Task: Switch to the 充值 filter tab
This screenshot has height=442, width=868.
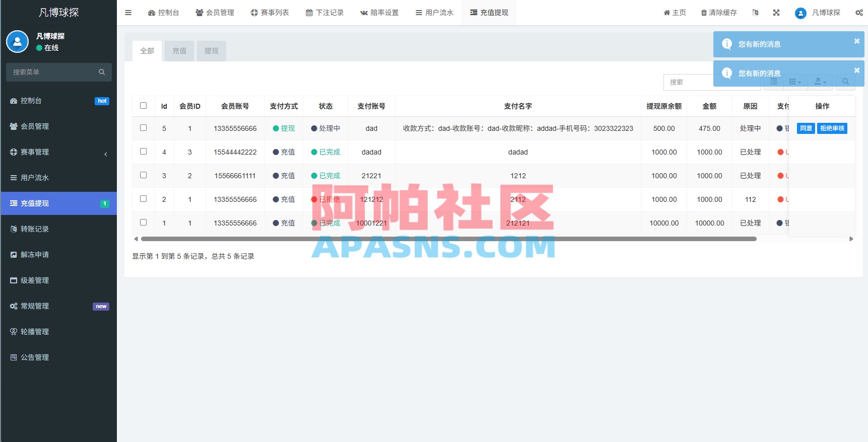Action: 179,51
